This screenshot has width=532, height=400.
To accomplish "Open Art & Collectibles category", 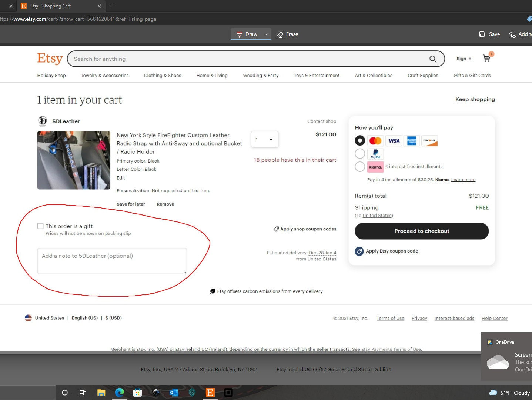I will click(x=374, y=76).
